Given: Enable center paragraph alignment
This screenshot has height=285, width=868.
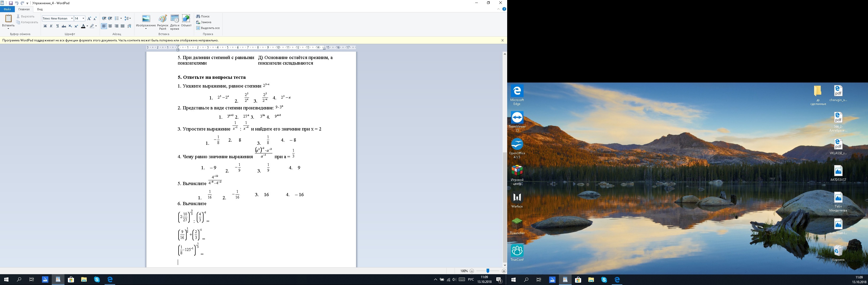Looking at the screenshot, I should click(x=110, y=26).
